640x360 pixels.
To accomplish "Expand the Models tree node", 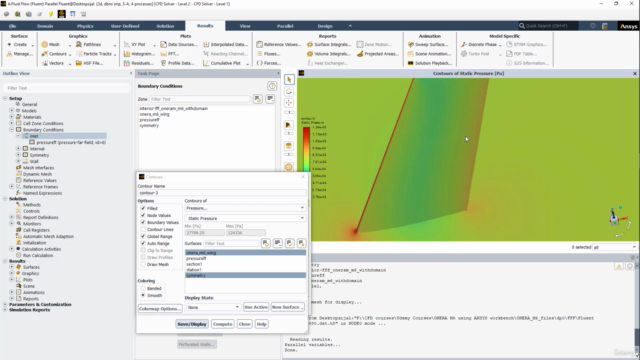I will click(x=11, y=111).
